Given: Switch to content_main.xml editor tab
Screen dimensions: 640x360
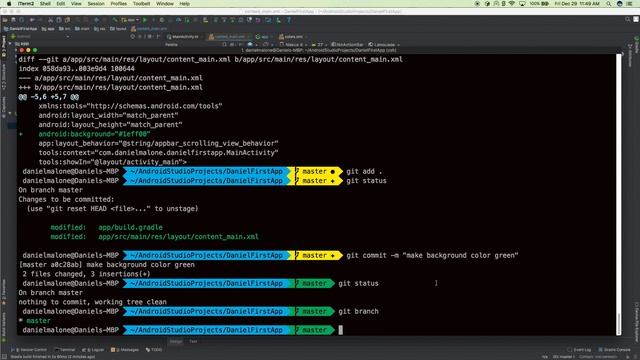Looking at the screenshot, I should [228, 37].
